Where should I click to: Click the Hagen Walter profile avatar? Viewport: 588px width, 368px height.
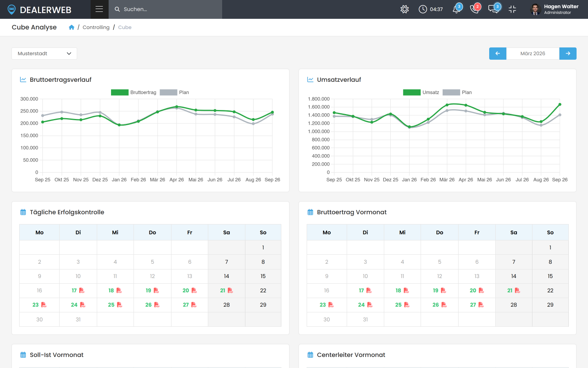pos(536,9)
